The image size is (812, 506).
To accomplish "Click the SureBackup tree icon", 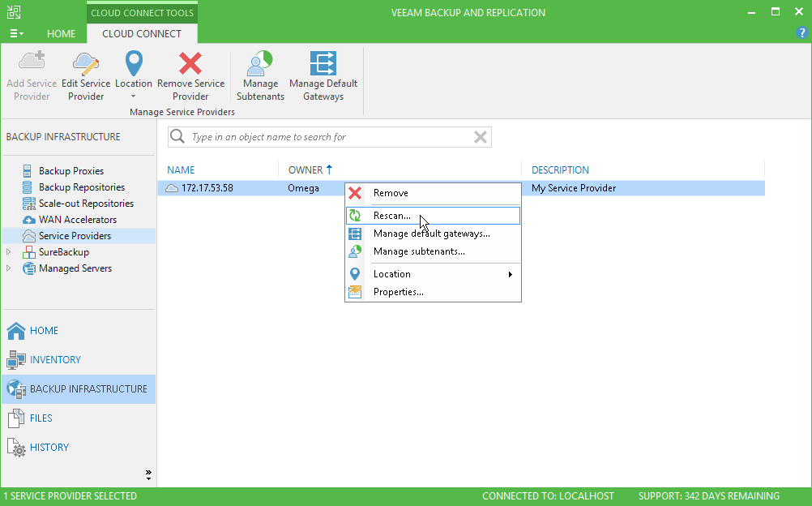I will click(29, 252).
